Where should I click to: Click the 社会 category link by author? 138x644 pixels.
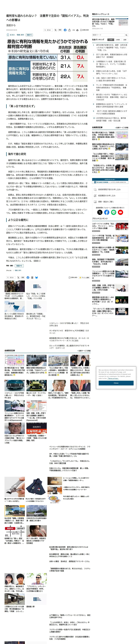coord(18,35)
